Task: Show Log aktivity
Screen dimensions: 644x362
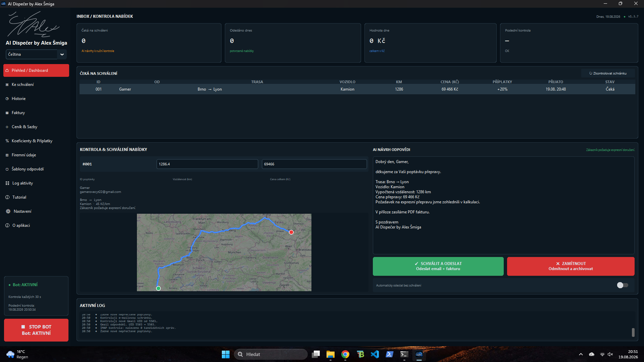Action: 36,183
